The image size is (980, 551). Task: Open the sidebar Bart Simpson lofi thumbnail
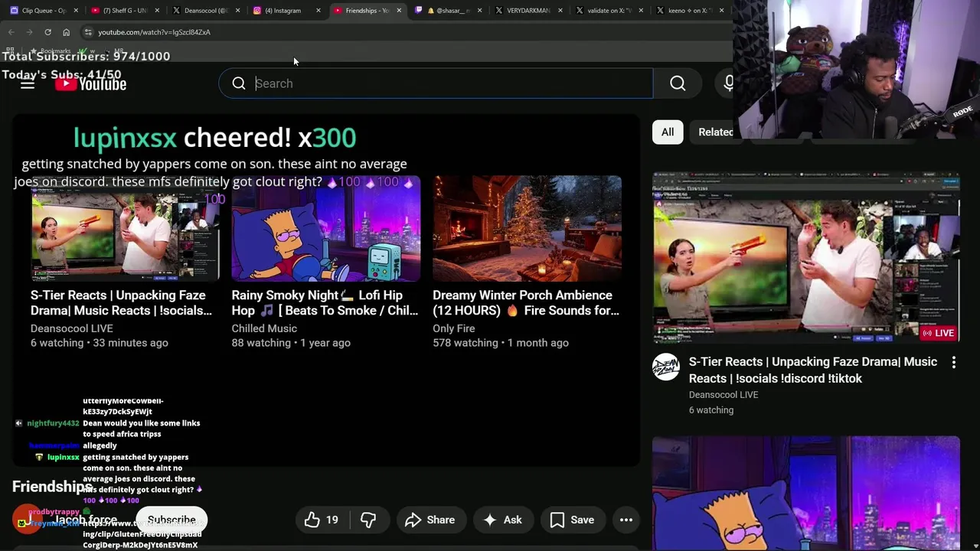click(806, 494)
